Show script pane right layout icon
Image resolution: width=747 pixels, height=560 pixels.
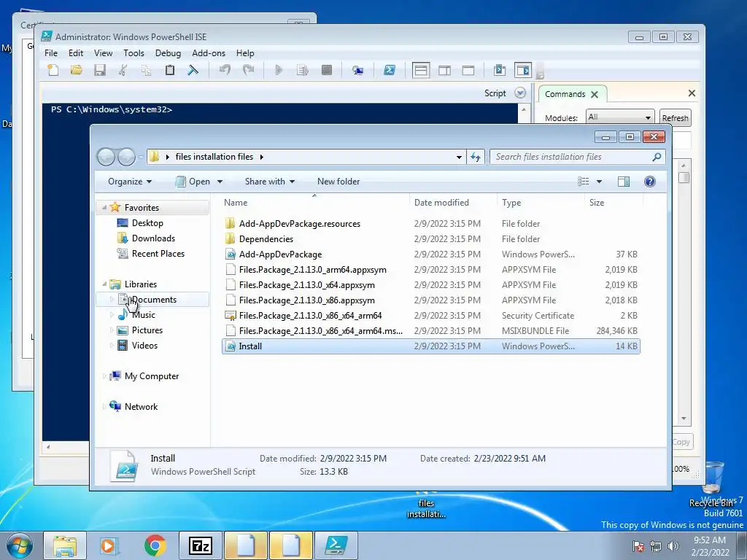tap(444, 71)
